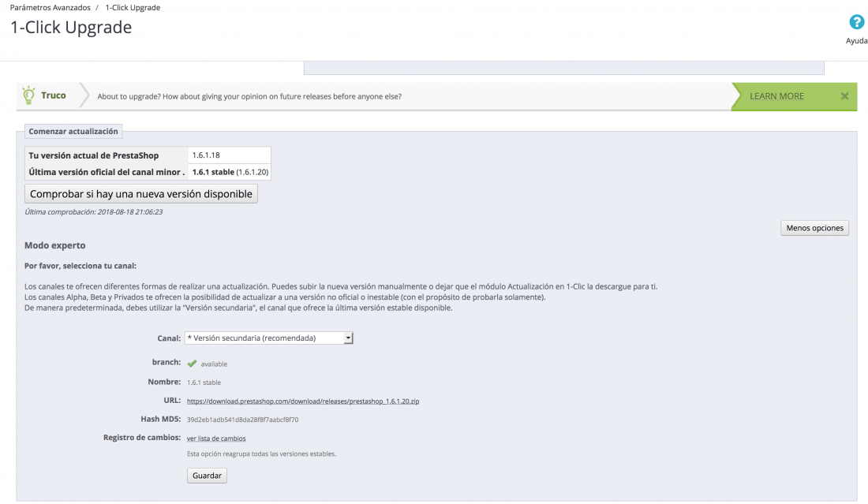Click the Esta opción reagrupa note text

(261, 454)
